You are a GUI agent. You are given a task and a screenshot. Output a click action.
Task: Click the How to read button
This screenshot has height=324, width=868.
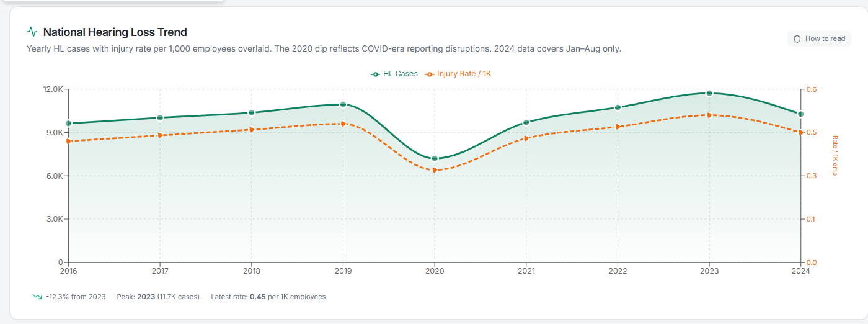point(819,38)
